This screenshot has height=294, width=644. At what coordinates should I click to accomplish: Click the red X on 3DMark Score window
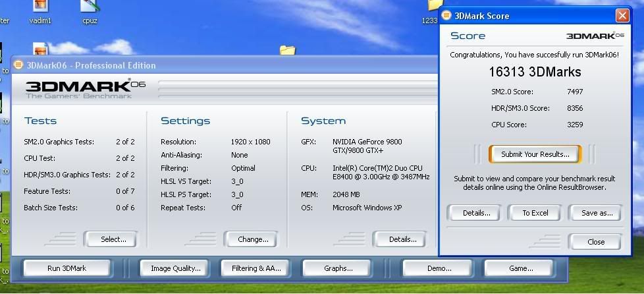click(x=622, y=16)
